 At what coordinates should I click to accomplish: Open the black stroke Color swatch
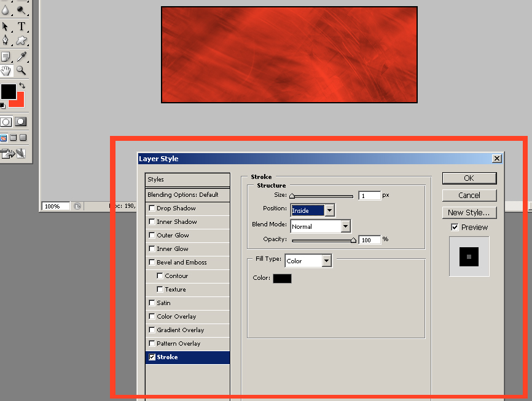point(283,279)
